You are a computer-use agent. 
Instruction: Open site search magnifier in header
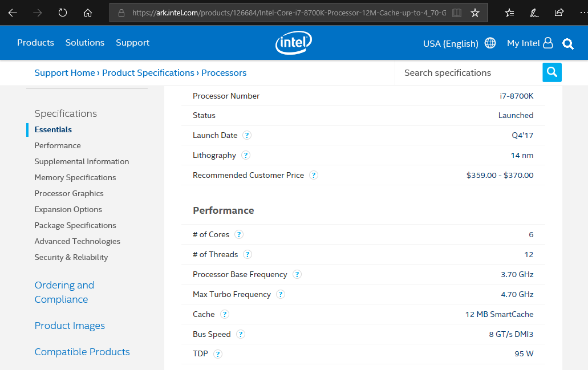pyautogui.click(x=568, y=44)
